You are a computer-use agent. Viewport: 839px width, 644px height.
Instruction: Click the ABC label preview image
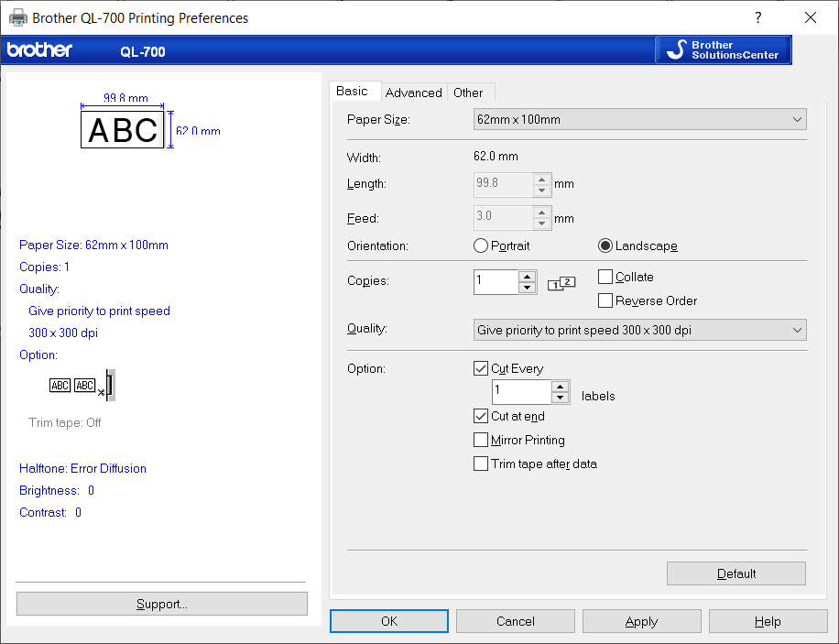pos(123,131)
